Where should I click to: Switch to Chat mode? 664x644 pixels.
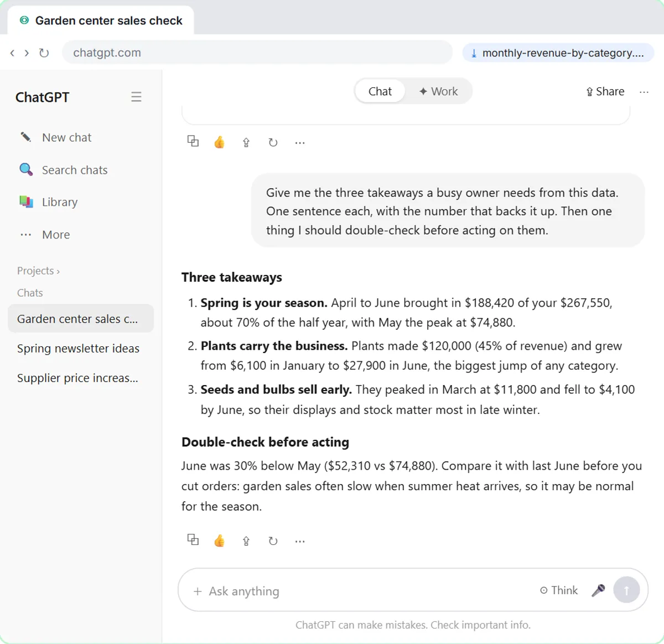(x=380, y=91)
